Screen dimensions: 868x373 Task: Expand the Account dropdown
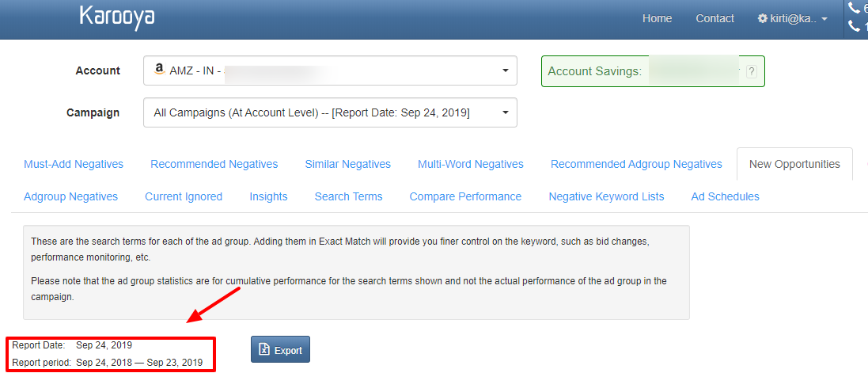point(330,70)
